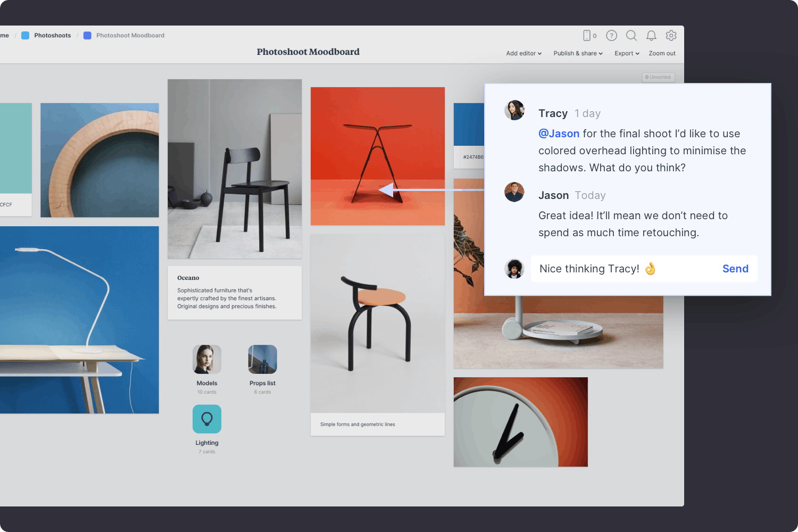The height and width of the screenshot is (532, 798).
Task: Open the help question mark icon
Action: [612, 36]
